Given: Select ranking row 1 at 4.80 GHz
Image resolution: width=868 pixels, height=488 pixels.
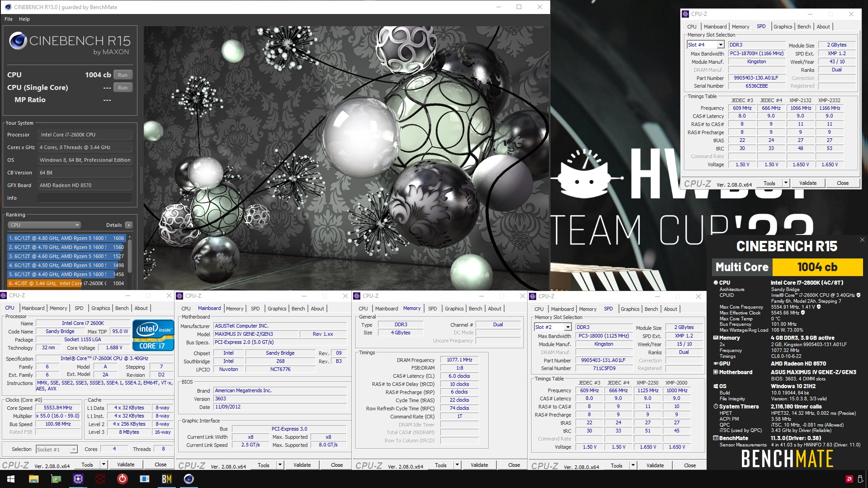Looking at the screenshot, I should pyautogui.click(x=66, y=238).
